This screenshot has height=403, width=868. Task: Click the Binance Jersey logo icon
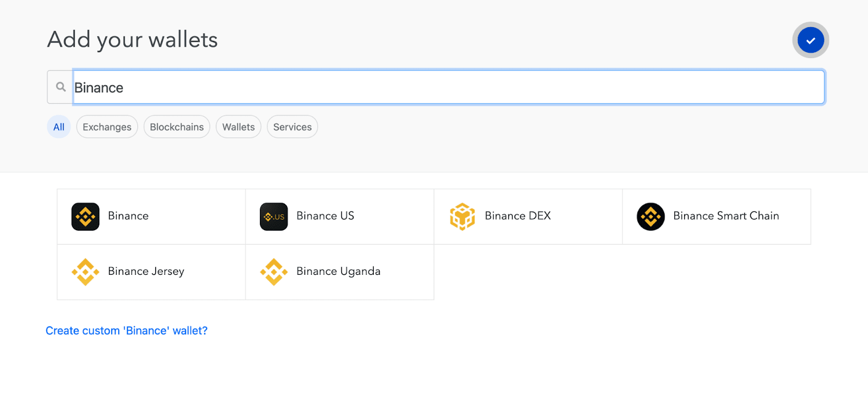click(x=85, y=272)
